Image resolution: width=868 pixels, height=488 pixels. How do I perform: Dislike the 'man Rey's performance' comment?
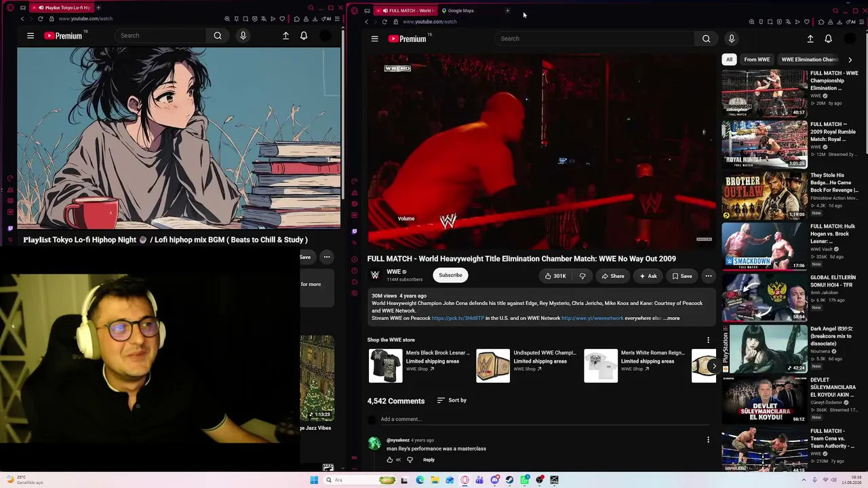point(410,460)
